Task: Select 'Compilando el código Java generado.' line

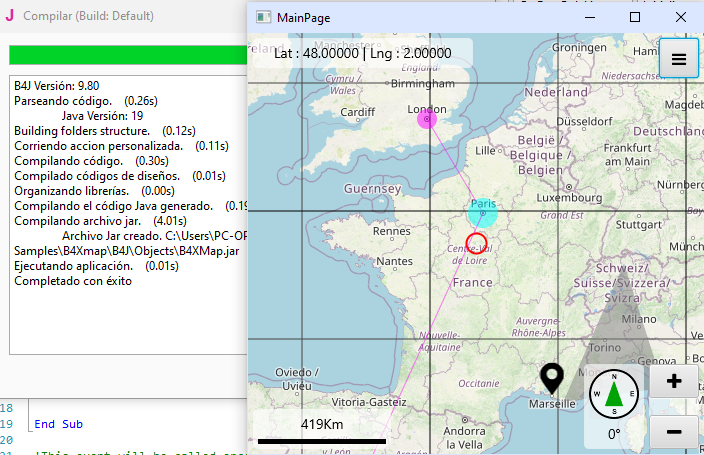Action: tap(130, 206)
